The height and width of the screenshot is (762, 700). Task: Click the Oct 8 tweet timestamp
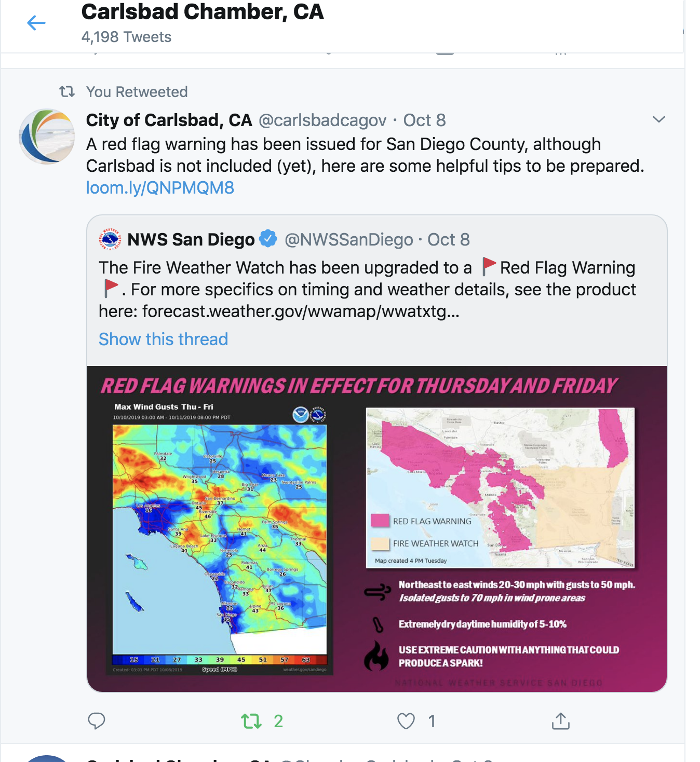[425, 120]
